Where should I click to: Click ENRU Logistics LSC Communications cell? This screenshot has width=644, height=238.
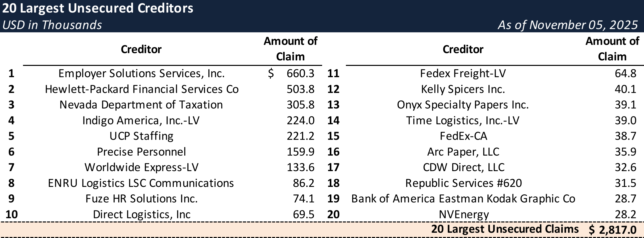point(141,183)
